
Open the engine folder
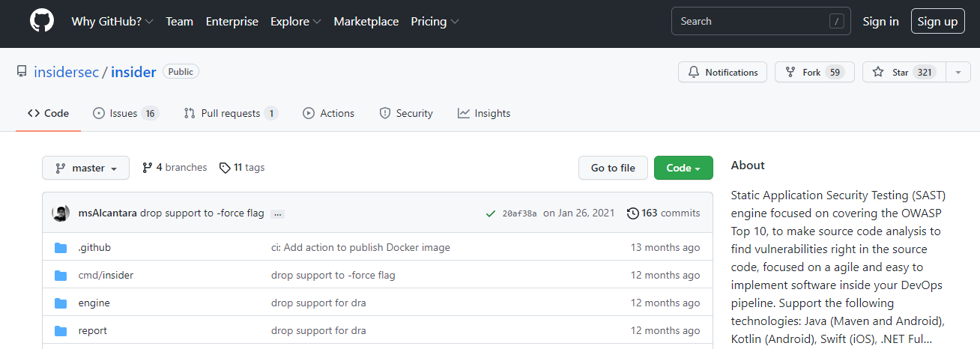(94, 303)
